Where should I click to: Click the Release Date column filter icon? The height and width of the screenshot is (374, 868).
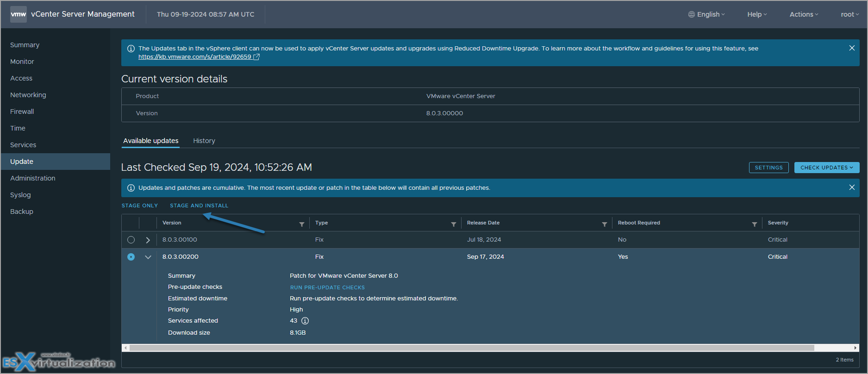tap(605, 224)
